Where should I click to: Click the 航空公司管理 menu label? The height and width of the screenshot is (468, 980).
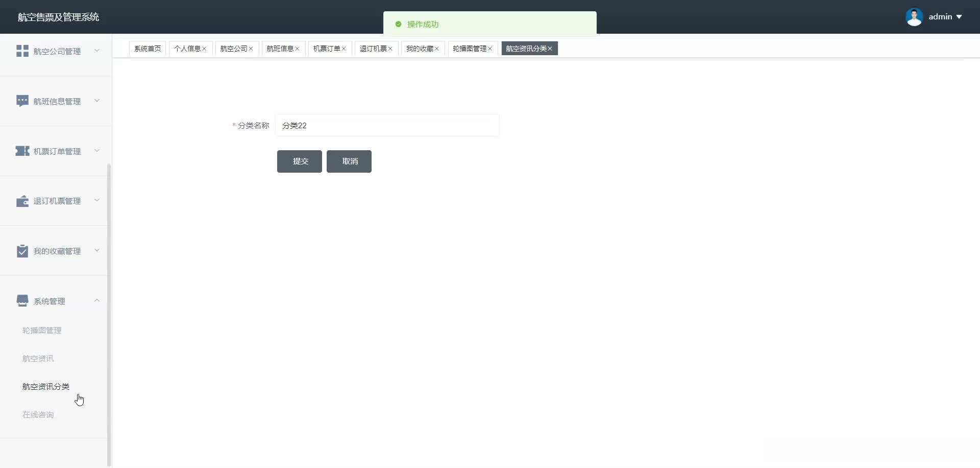[x=57, y=51]
